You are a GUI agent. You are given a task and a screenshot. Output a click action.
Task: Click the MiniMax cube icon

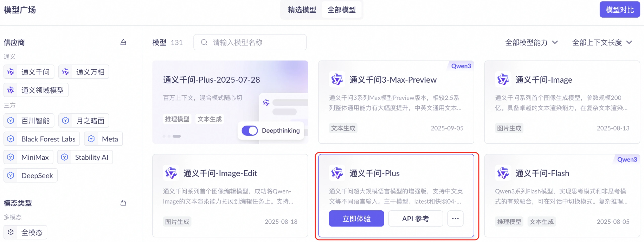coord(11,157)
